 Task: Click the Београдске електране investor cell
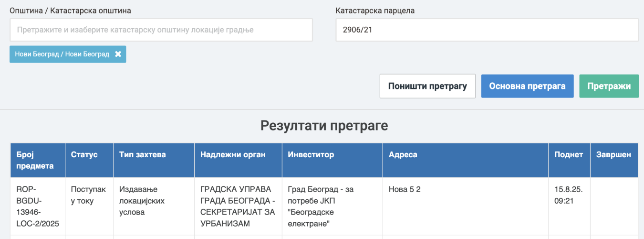(x=321, y=206)
